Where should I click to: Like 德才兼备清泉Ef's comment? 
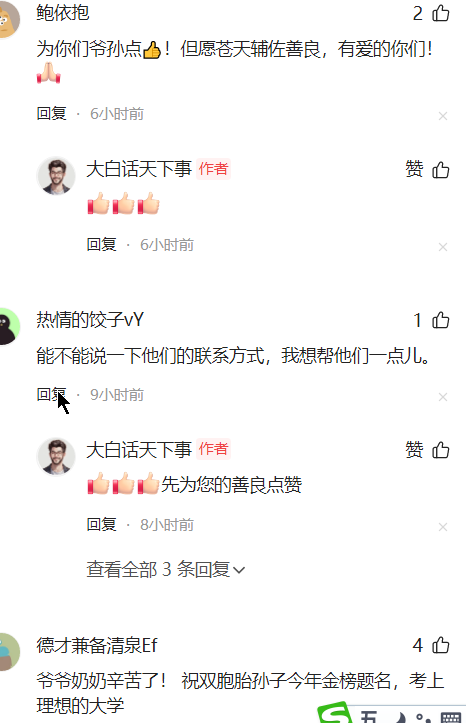click(441, 645)
